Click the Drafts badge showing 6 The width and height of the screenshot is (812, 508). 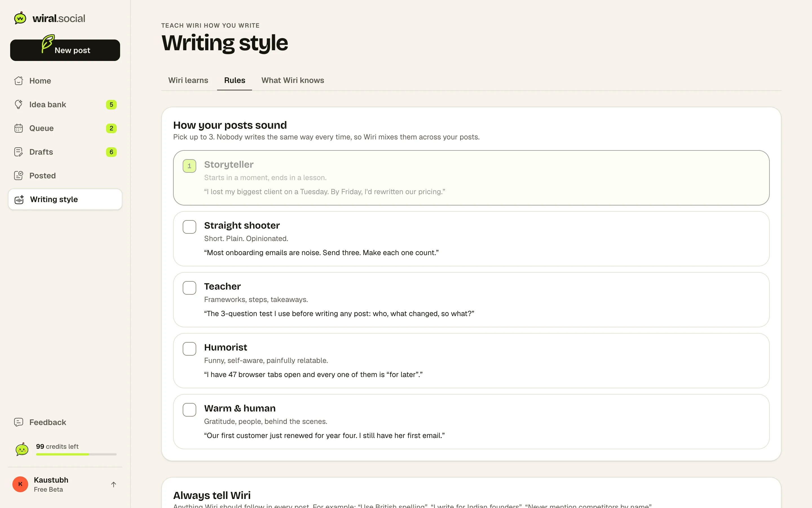pyautogui.click(x=111, y=152)
